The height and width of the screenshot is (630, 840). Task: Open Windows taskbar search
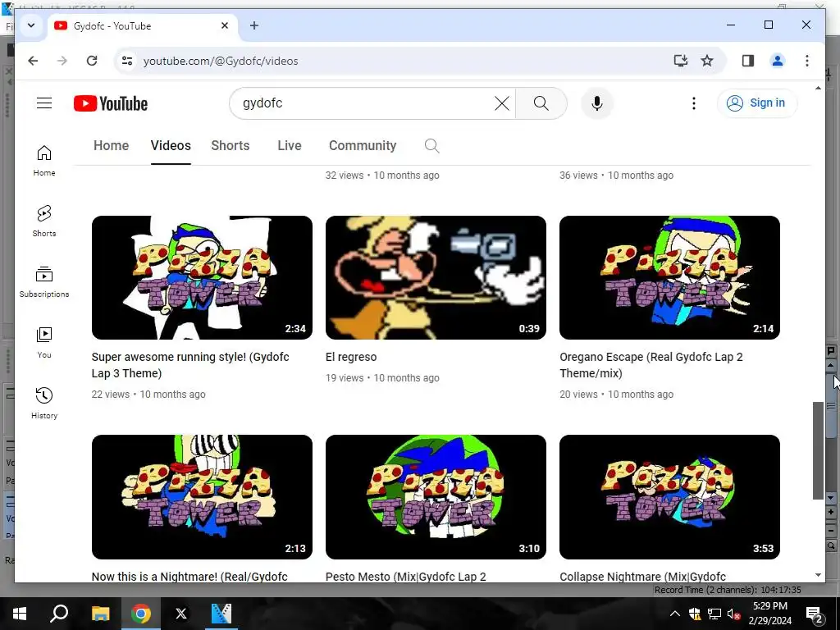click(x=59, y=614)
